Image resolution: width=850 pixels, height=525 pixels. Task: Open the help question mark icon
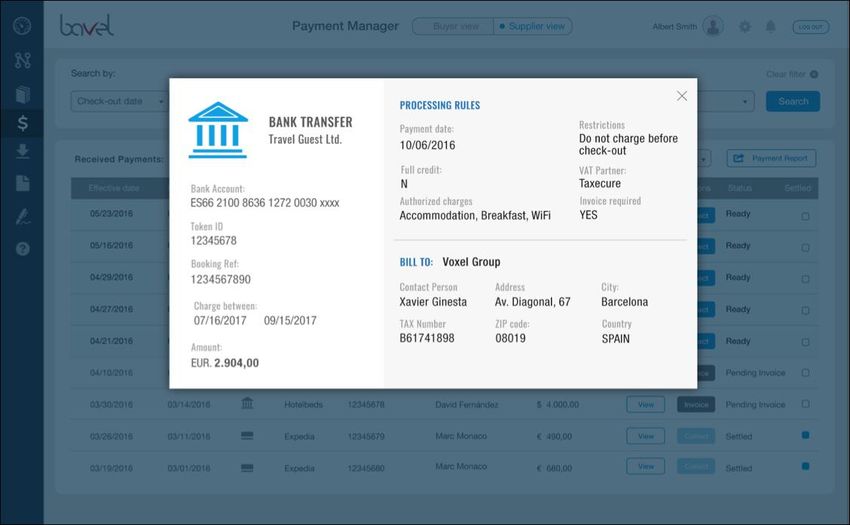(22, 249)
